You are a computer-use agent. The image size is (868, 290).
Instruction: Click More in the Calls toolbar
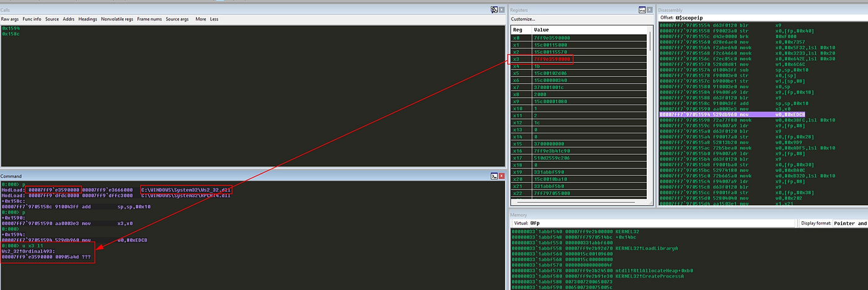pos(201,19)
